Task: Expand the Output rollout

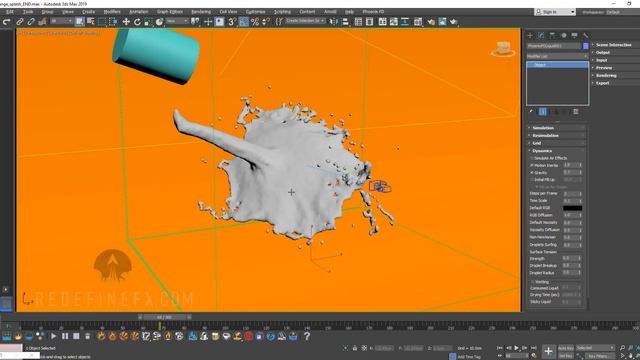Action: point(616,53)
